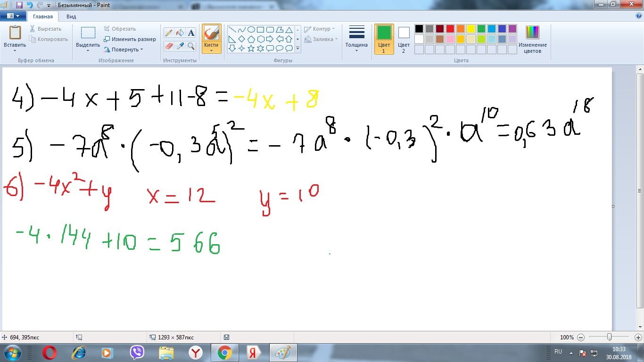Click the Undo arrow in title bar

click(x=30, y=5)
